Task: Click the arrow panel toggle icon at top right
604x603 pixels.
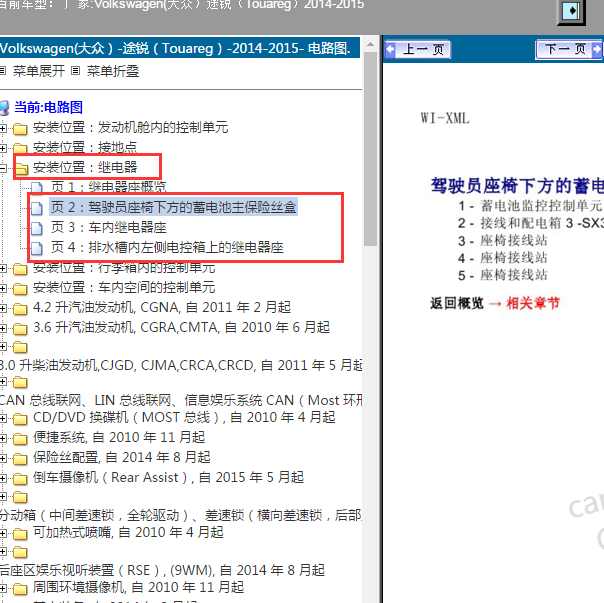Action: tap(571, 11)
